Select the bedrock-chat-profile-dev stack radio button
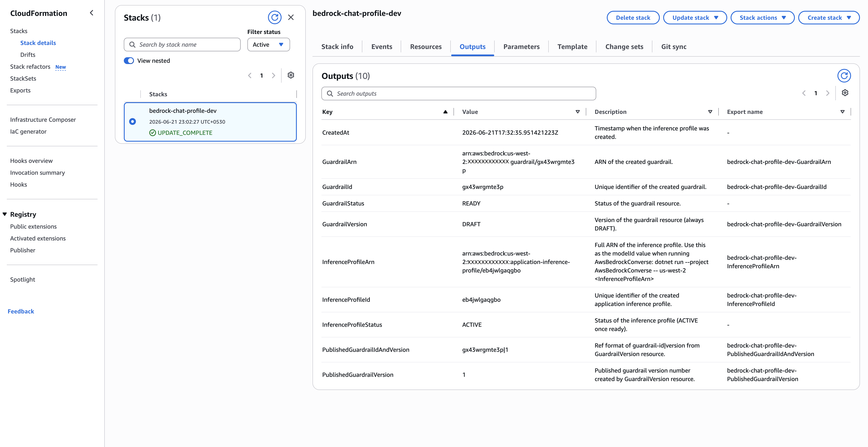 (133, 121)
